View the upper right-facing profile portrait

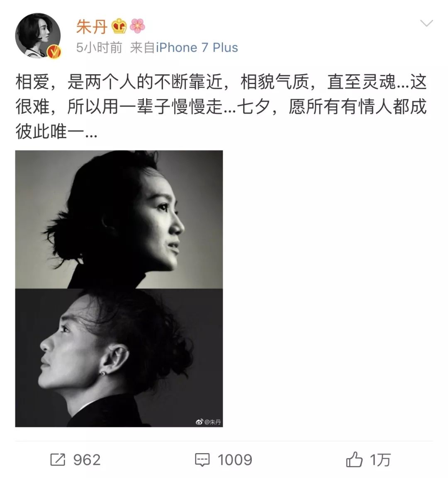pos(119,219)
